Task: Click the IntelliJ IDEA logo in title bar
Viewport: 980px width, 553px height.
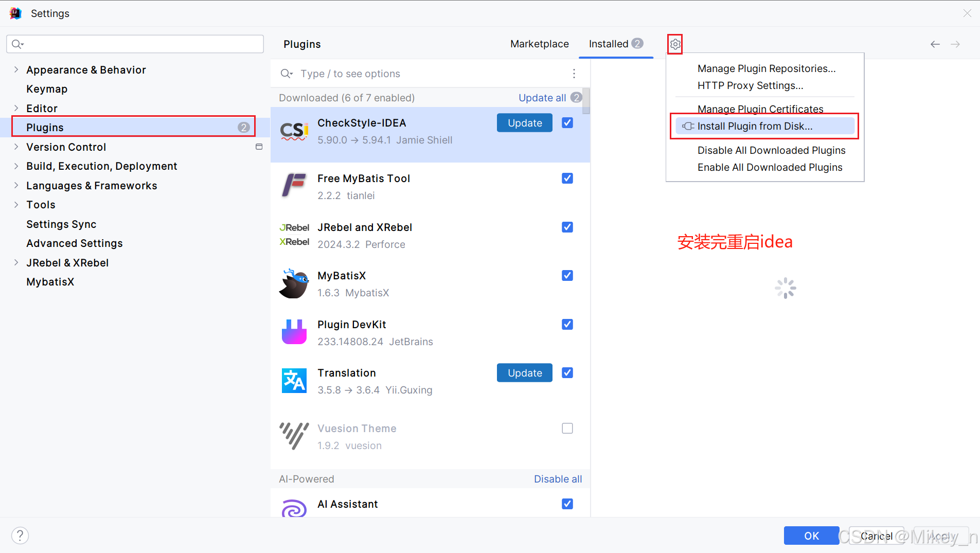Action: (x=15, y=13)
